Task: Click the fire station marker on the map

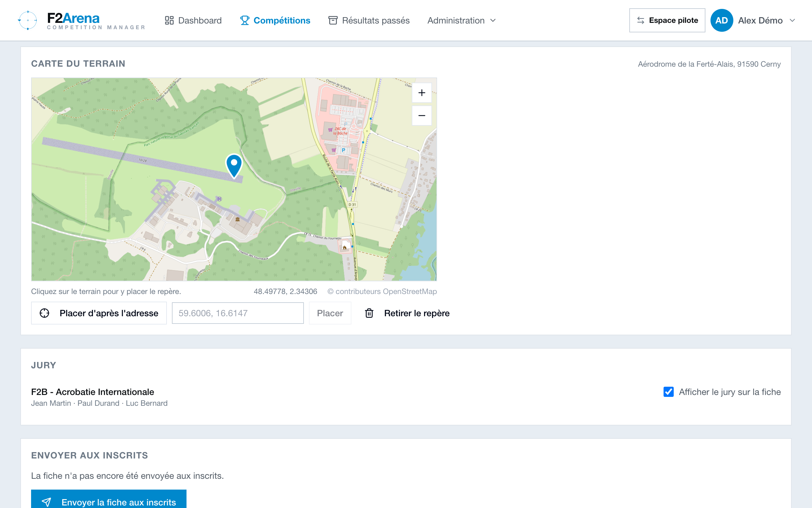Action: pyautogui.click(x=344, y=248)
